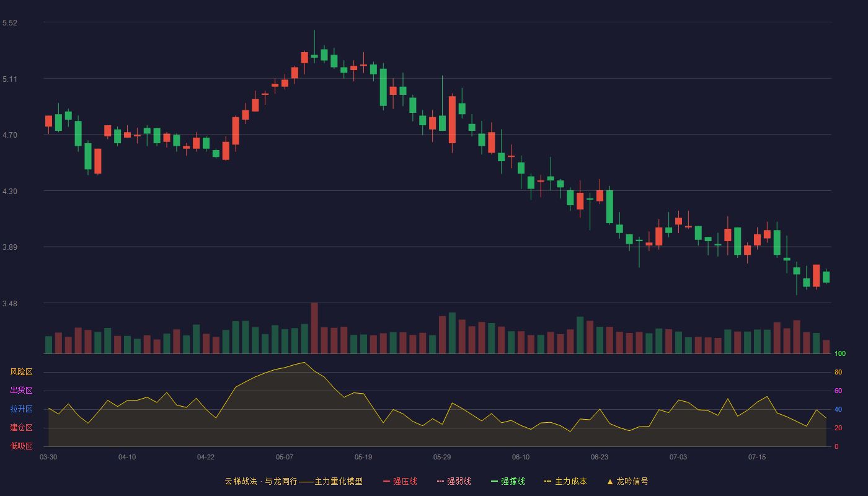Click the pink dashed 强弱线 legend icon
This screenshot has width=868, height=496.
click(x=440, y=481)
